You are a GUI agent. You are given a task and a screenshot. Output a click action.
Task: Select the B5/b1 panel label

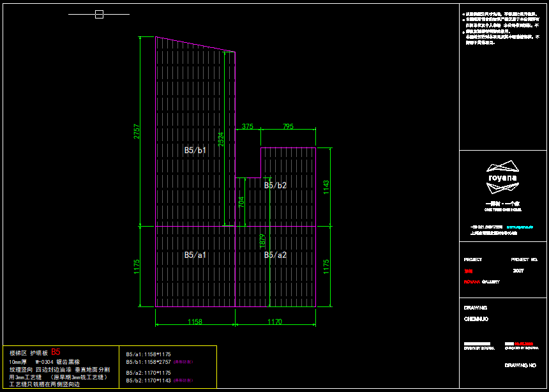click(195, 150)
